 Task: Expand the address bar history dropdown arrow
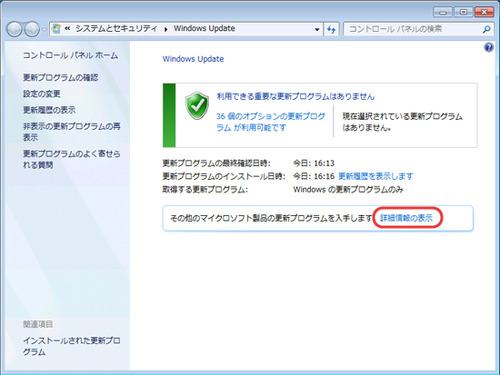coord(317,29)
